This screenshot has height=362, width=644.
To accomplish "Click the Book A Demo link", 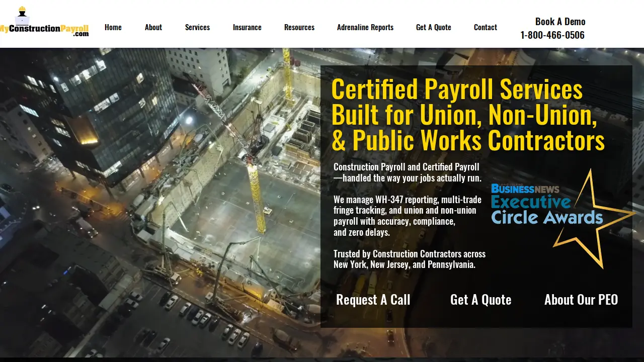I will (x=560, y=21).
